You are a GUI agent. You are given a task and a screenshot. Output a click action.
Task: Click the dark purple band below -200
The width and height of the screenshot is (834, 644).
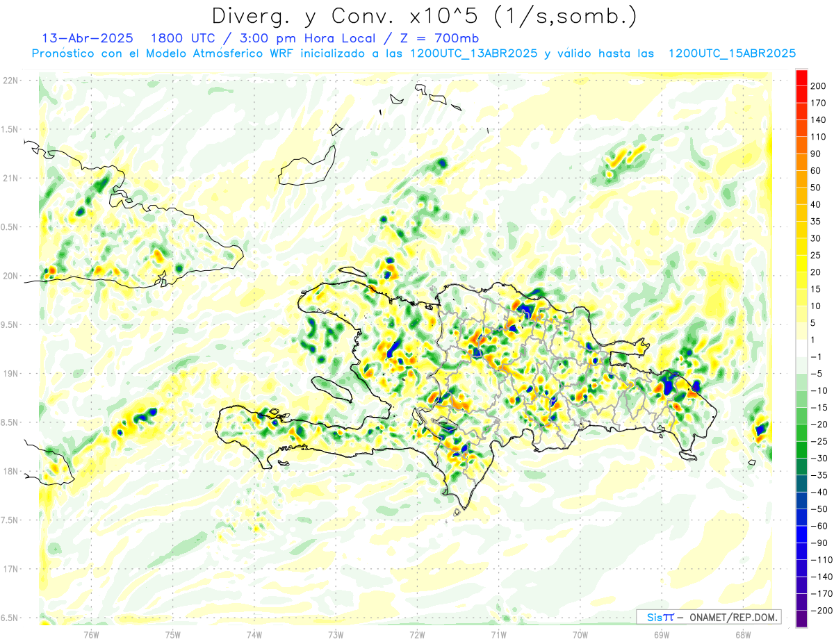point(801,619)
